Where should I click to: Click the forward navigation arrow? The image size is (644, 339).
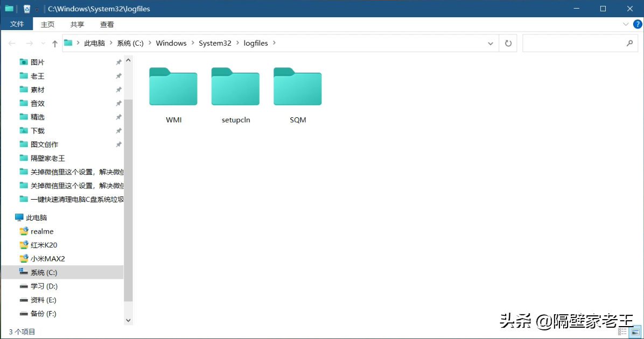tap(29, 44)
